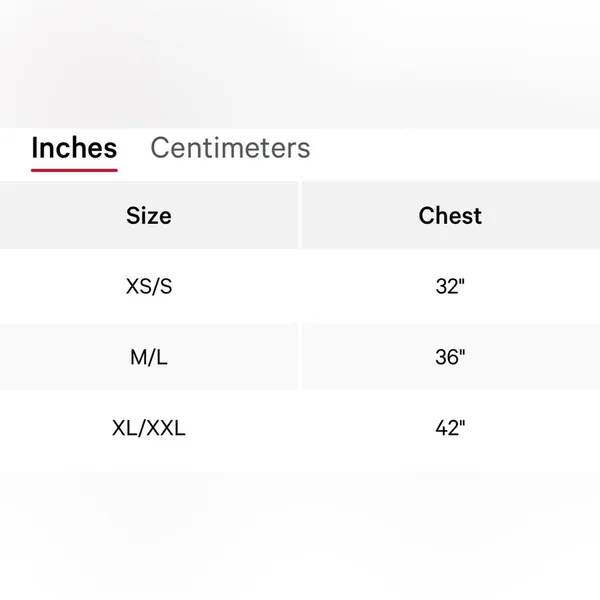Click the inch mark after 36
This screenshot has height=600, width=600.
pos(461,352)
